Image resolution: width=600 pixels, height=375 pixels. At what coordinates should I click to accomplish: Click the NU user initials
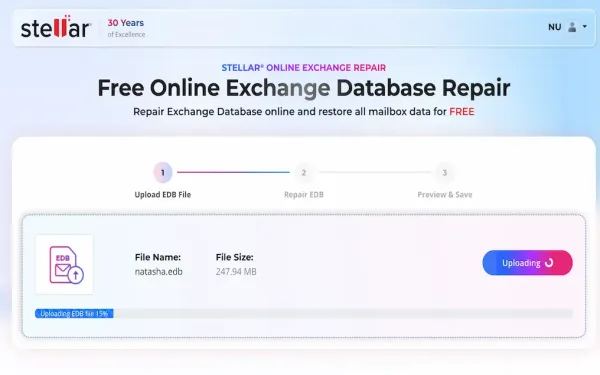[x=554, y=27]
